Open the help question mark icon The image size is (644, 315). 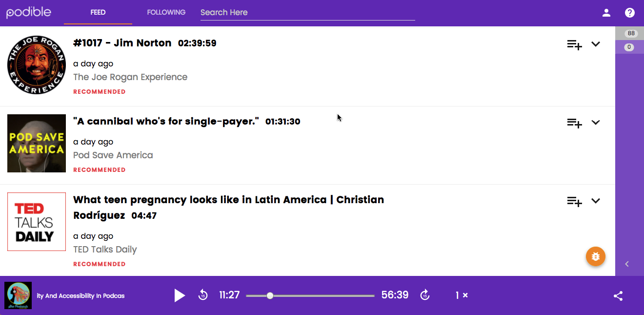630,13
